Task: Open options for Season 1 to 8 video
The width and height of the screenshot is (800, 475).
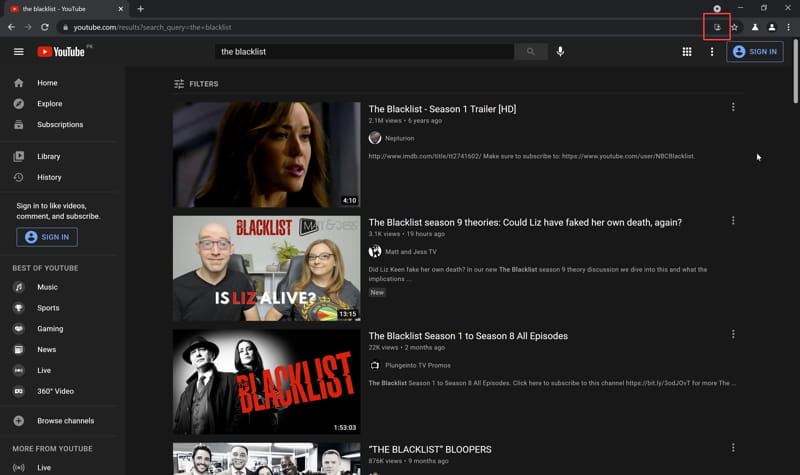Action: click(x=733, y=334)
